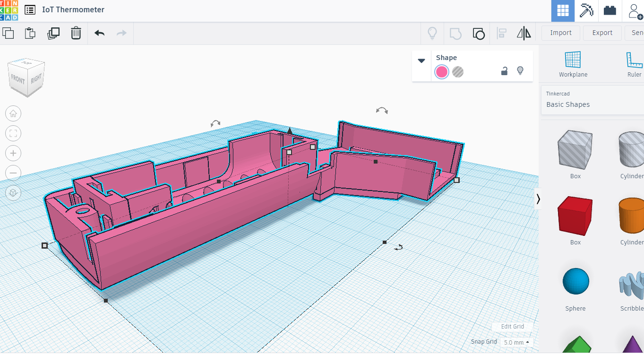Choose the pink Solid color swatch
644x355 pixels.
[x=442, y=72]
